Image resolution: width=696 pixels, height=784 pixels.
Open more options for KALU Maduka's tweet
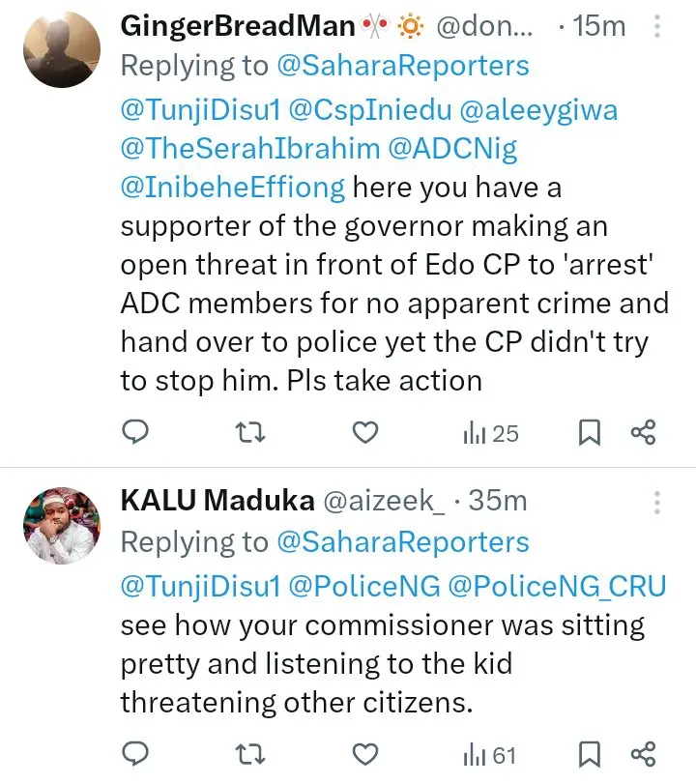[658, 501]
